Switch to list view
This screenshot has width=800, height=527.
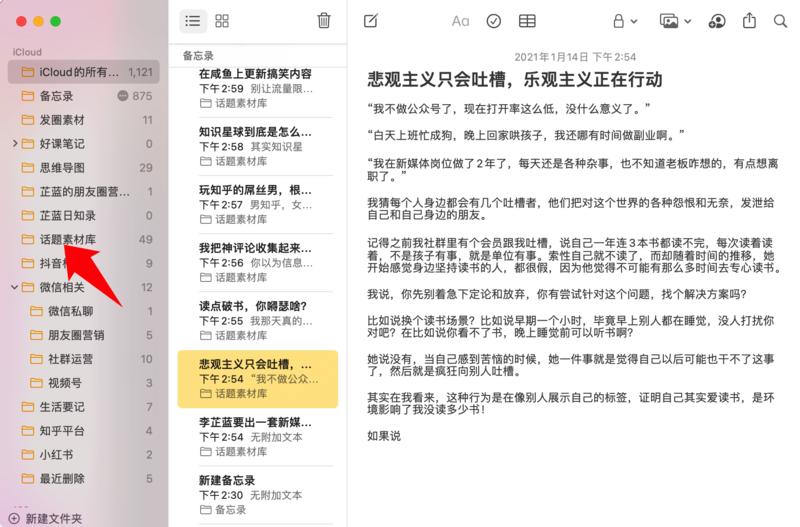[193, 21]
